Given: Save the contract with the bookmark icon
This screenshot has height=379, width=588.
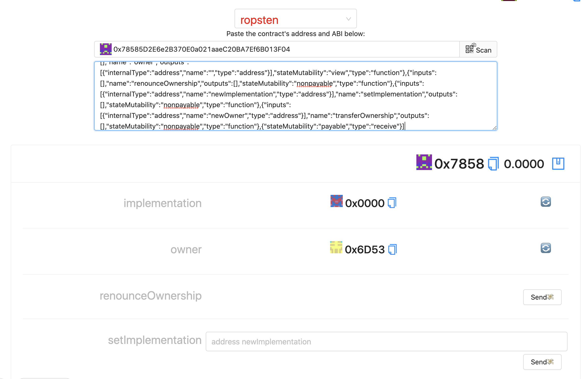Looking at the screenshot, I should click(x=558, y=163).
